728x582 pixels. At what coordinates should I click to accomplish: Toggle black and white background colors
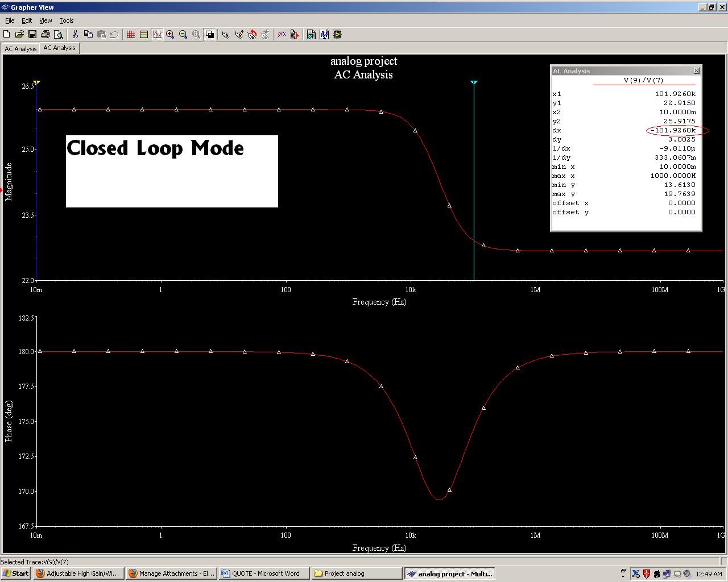(x=209, y=35)
